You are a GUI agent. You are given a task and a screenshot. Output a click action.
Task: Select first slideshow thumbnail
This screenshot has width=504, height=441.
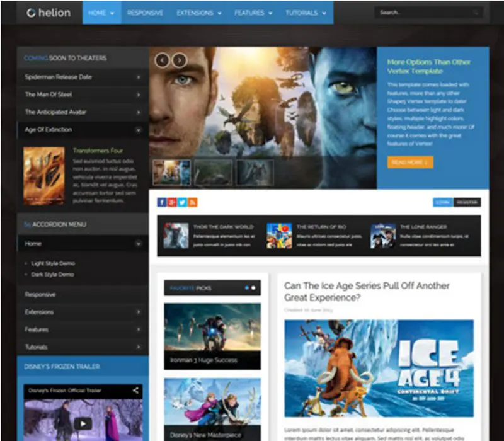point(171,173)
